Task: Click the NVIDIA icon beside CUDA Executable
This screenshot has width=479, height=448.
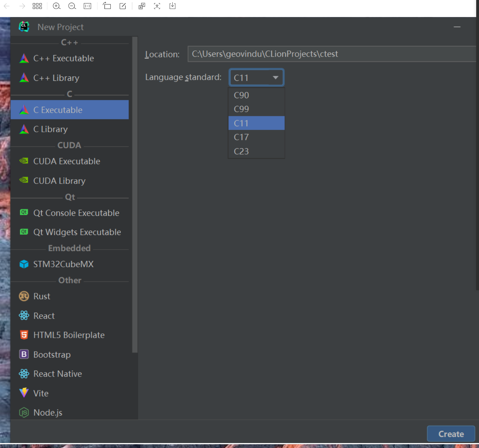Action: click(x=24, y=161)
